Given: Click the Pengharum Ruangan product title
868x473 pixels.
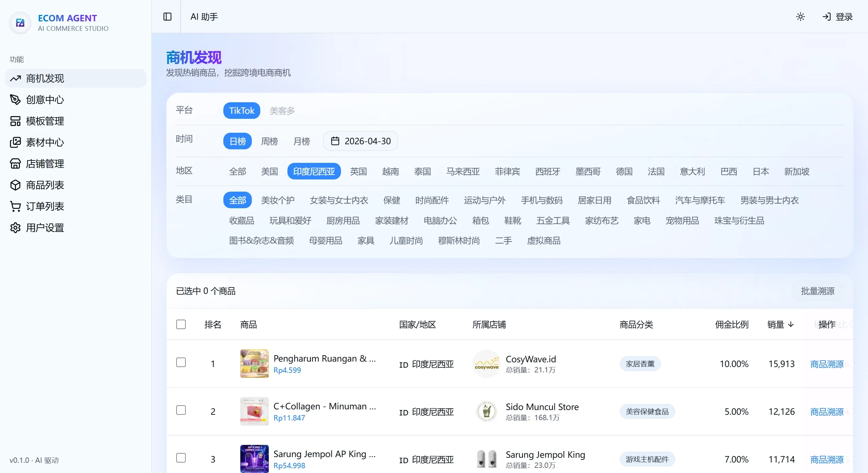Looking at the screenshot, I should point(324,358).
